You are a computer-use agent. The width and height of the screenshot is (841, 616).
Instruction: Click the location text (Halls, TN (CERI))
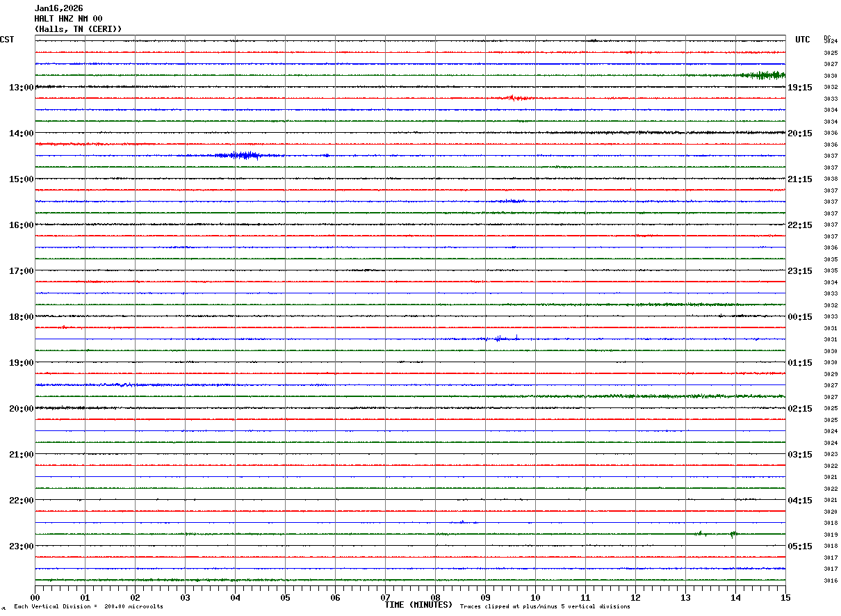tap(78, 29)
